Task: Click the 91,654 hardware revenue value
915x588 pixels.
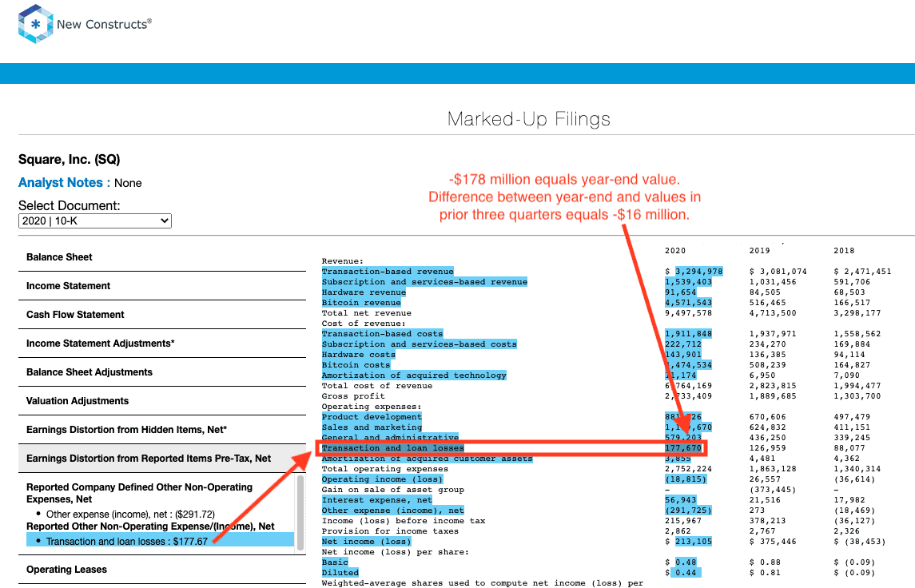Action: click(x=680, y=292)
